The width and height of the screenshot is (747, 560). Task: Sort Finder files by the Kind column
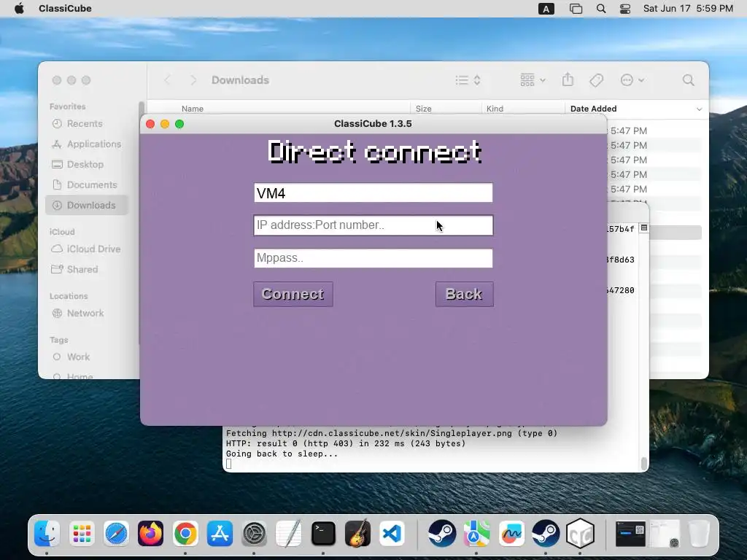tap(495, 109)
